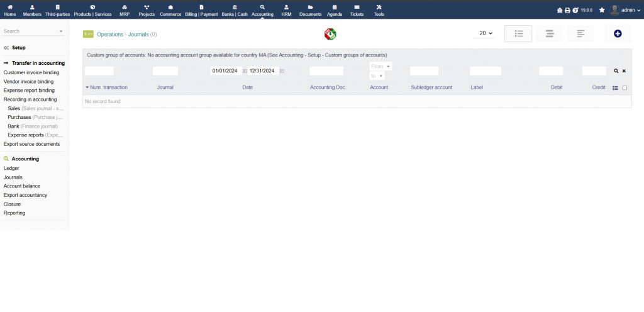Viewport: 644px width, 312px height.
Task: Click the Accounting magnifier icon
Action: point(262,7)
